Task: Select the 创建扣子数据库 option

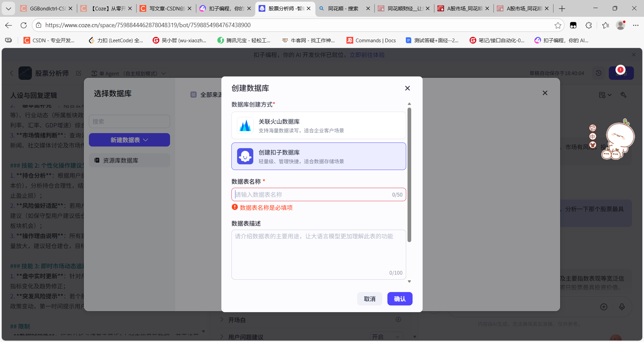Action: [x=319, y=156]
